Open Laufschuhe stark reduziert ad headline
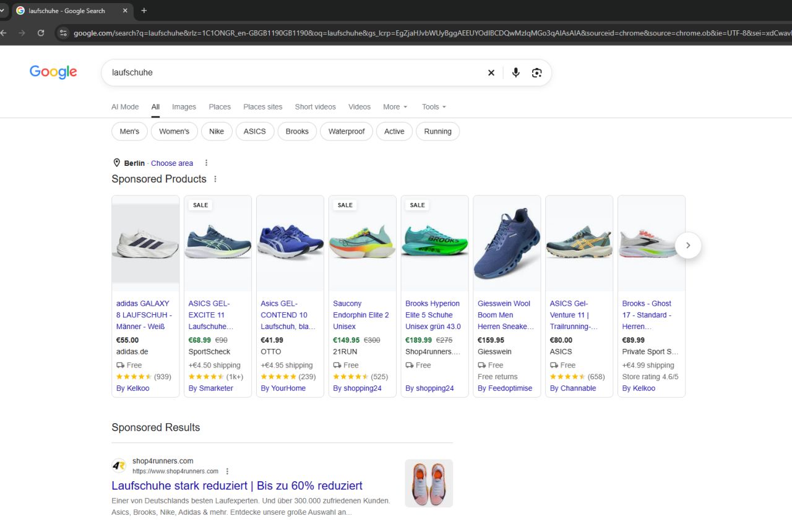This screenshot has width=792, height=532. [237, 486]
